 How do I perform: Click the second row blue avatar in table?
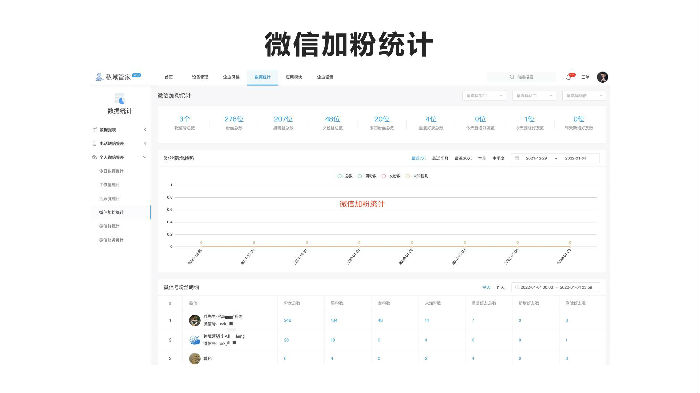(195, 340)
